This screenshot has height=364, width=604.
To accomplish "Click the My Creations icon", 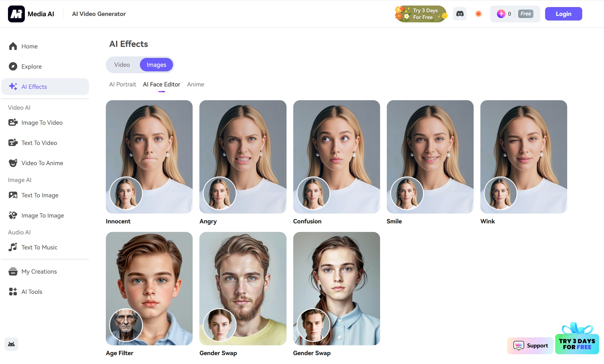I will pos(13,271).
